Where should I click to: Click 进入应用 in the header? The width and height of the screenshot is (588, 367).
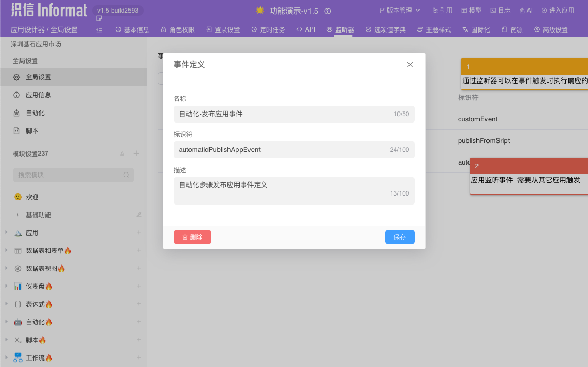coord(558,11)
